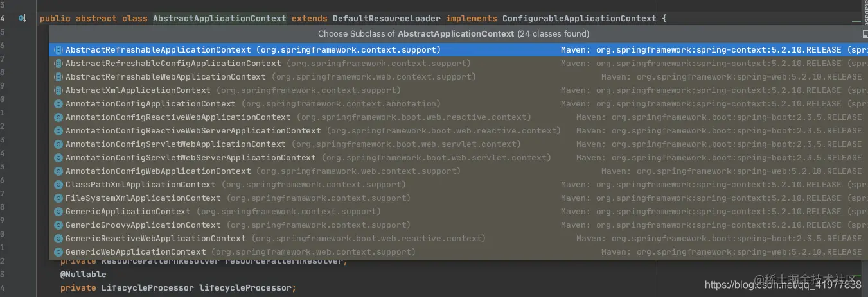Click the icon beside AnnotationConfigReactiveWebApplicationContext
This screenshot has width=868, height=297.
(x=58, y=117)
